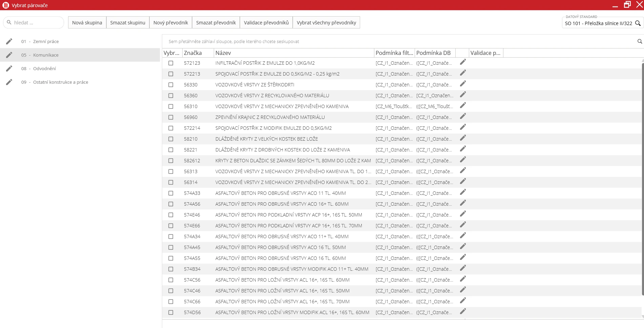This screenshot has width=644, height=328.
Task: Open editor for row 574A33 via pencil
Action: pos(463,192)
